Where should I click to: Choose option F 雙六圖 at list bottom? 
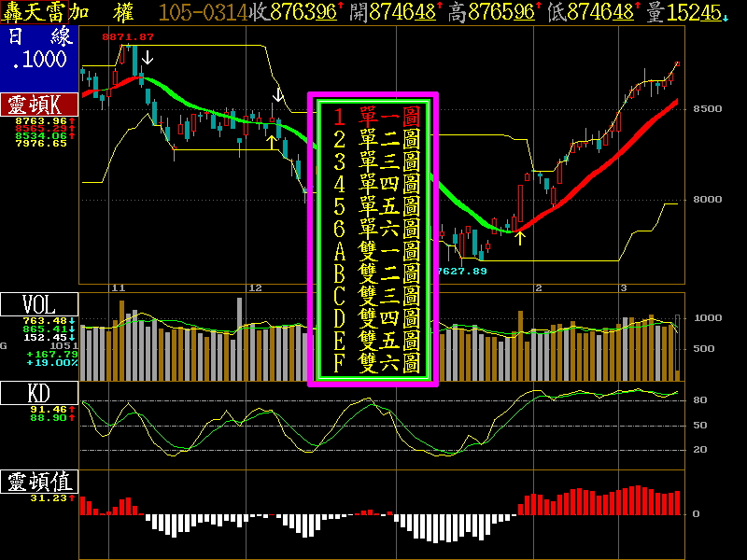point(373,362)
